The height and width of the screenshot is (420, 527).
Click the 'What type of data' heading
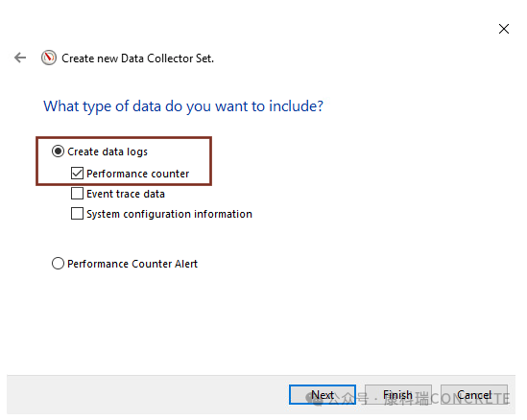point(183,106)
